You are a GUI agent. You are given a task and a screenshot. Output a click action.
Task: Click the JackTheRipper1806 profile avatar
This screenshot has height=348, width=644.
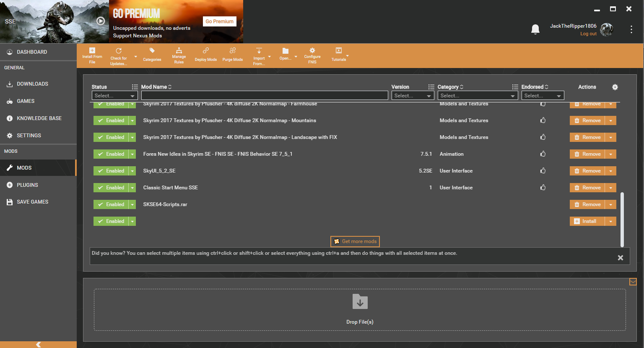tap(607, 29)
